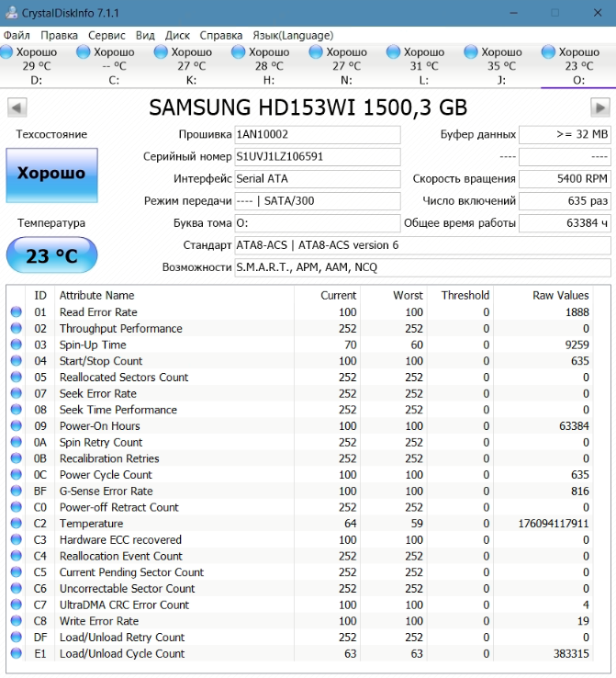Click the serial number field S1UVJ1LZ106591
The image size is (616, 678).
pyautogui.click(x=318, y=156)
